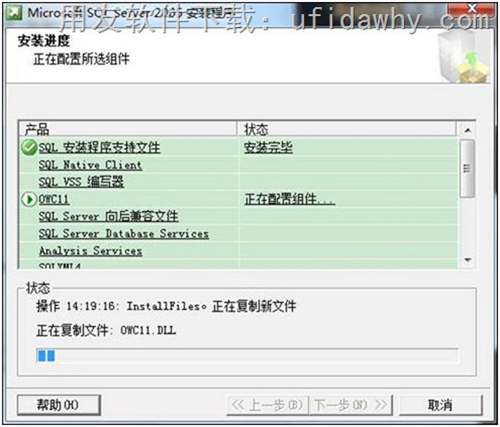Click the green checkmark icon beside SQL 安装程序支持文件
Screen dimensions: 500x427
point(29,147)
